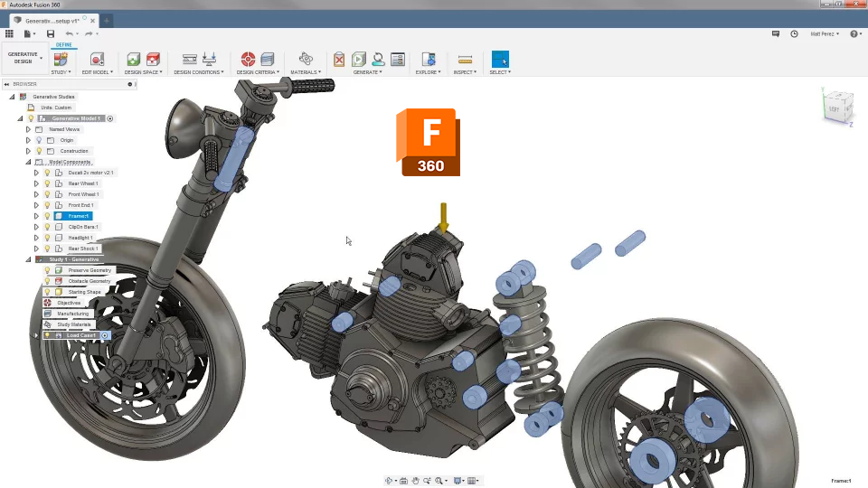The height and width of the screenshot is (488, 868).
Task: Expand the Named Views node
Action: pos(28,129)
